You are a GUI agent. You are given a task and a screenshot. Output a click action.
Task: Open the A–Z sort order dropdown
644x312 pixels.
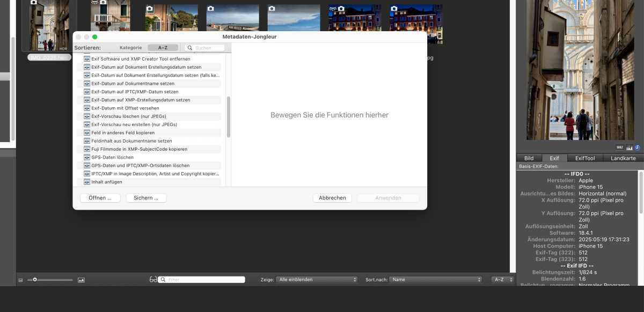tap(503, 279)
